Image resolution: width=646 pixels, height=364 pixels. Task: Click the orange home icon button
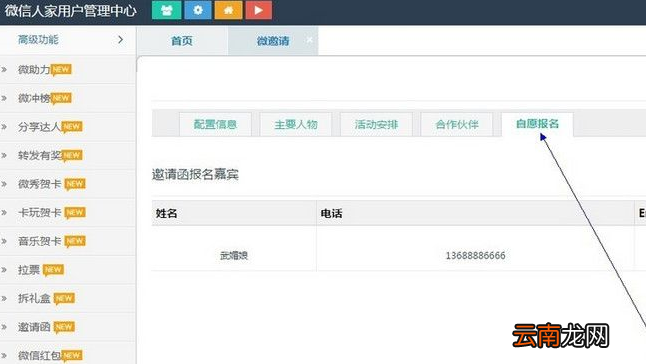coord(228,10)
